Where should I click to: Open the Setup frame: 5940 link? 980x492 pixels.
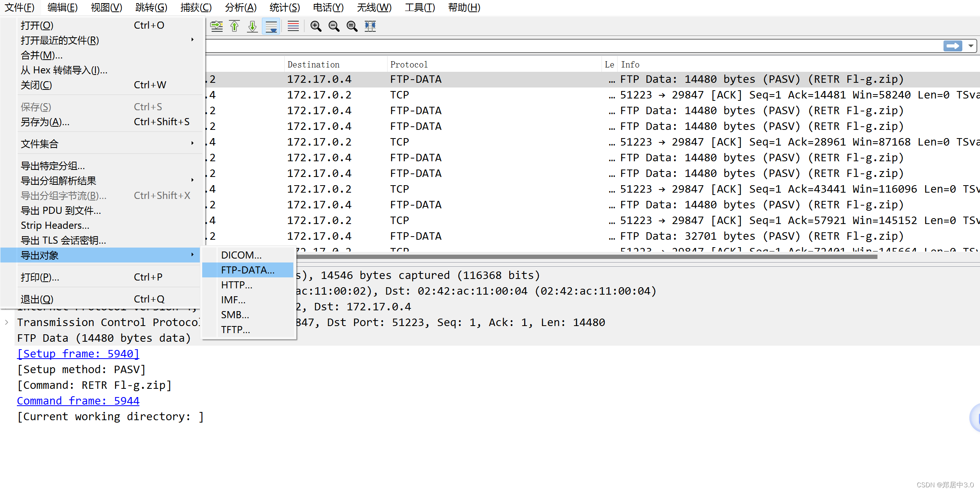[78, 354]
